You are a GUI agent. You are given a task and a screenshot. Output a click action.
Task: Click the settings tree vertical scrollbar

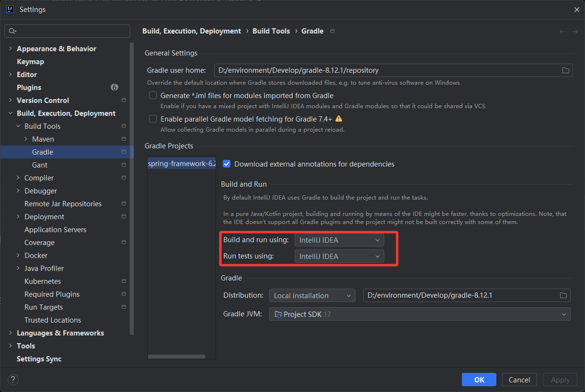[132, 189]
